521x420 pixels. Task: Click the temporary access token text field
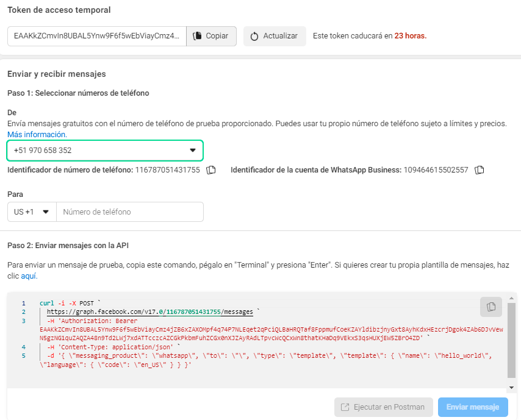(x=97, y=36)
